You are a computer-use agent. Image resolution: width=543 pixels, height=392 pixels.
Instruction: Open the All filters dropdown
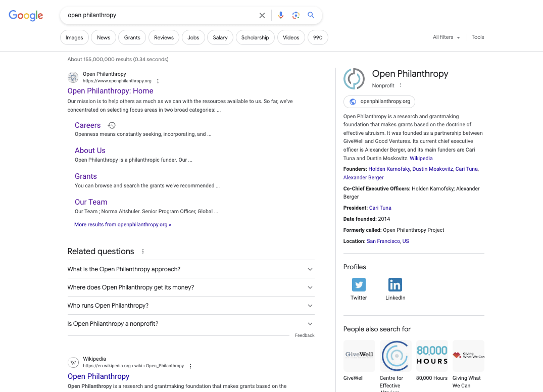446,37
